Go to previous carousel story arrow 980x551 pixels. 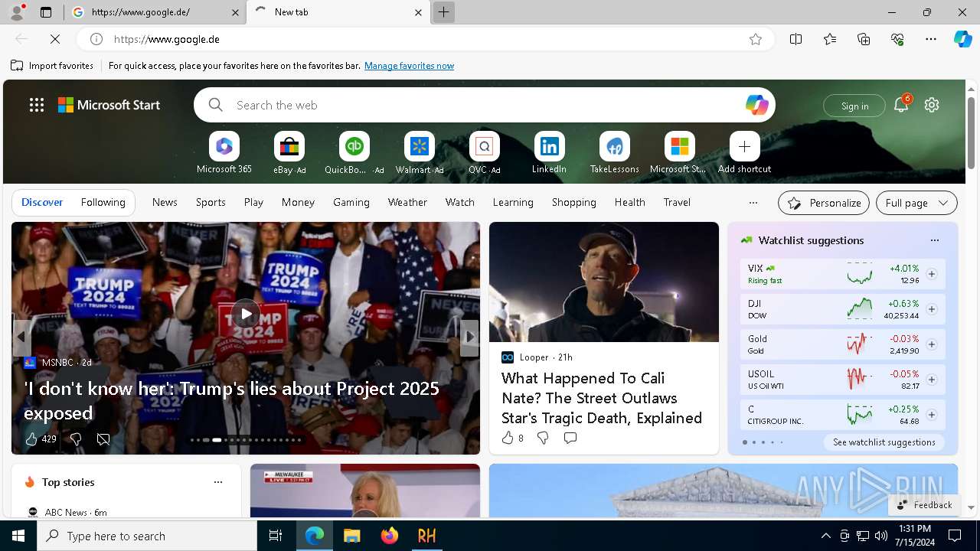[21, 337]
